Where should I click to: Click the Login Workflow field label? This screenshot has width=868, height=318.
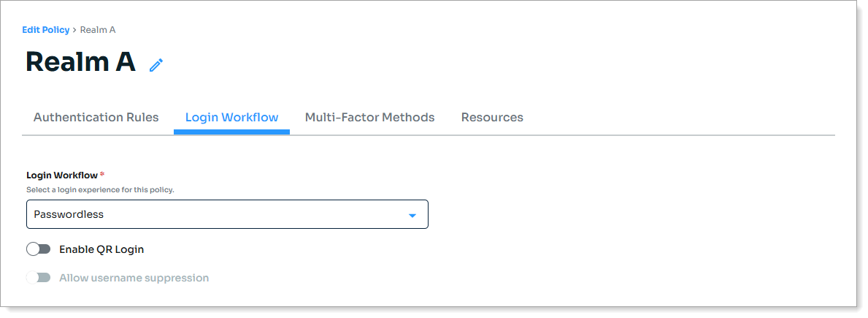[x=61, y=175]
